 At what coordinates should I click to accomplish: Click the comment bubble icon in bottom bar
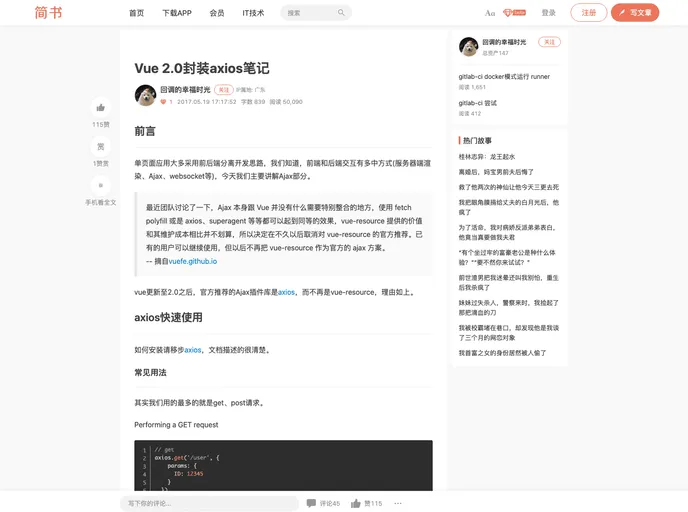[311, 503]
